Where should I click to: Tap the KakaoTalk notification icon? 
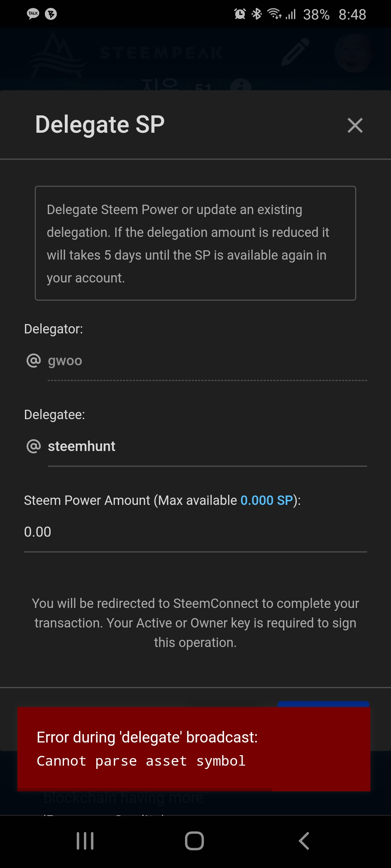[x=33, y=14]
